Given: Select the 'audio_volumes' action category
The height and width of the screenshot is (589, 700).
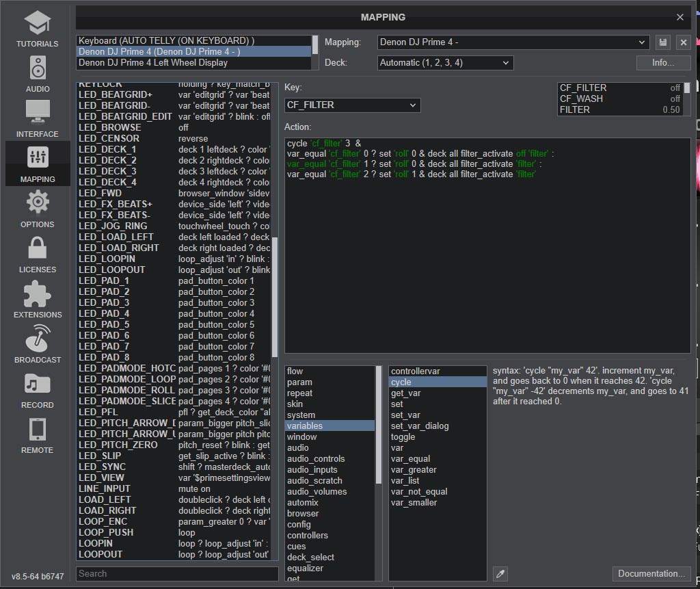Looking at the screenshot, I should pyautogui.click(x=330, y=492).
